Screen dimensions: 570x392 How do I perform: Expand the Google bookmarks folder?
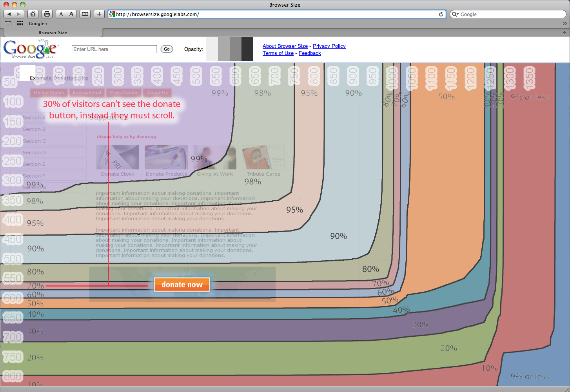[x=38, y=24]
